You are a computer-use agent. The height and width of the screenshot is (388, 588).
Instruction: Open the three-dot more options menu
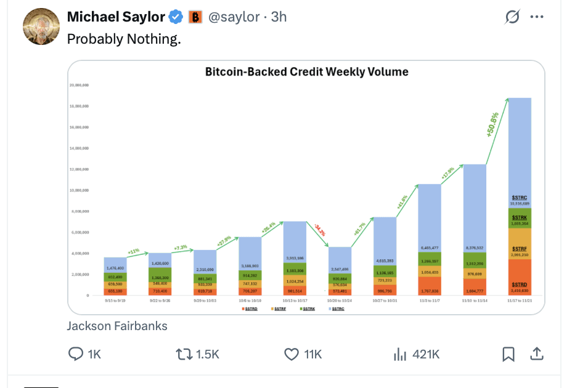(537, 17)
